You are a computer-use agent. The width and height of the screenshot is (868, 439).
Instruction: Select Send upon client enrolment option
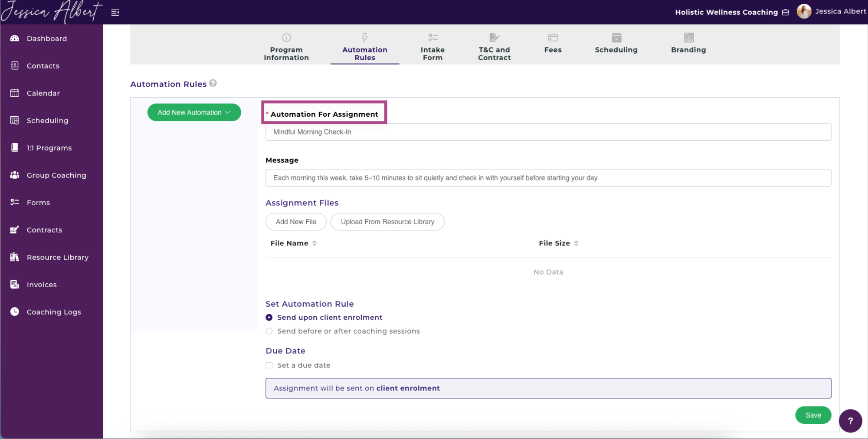click(269, 318)
